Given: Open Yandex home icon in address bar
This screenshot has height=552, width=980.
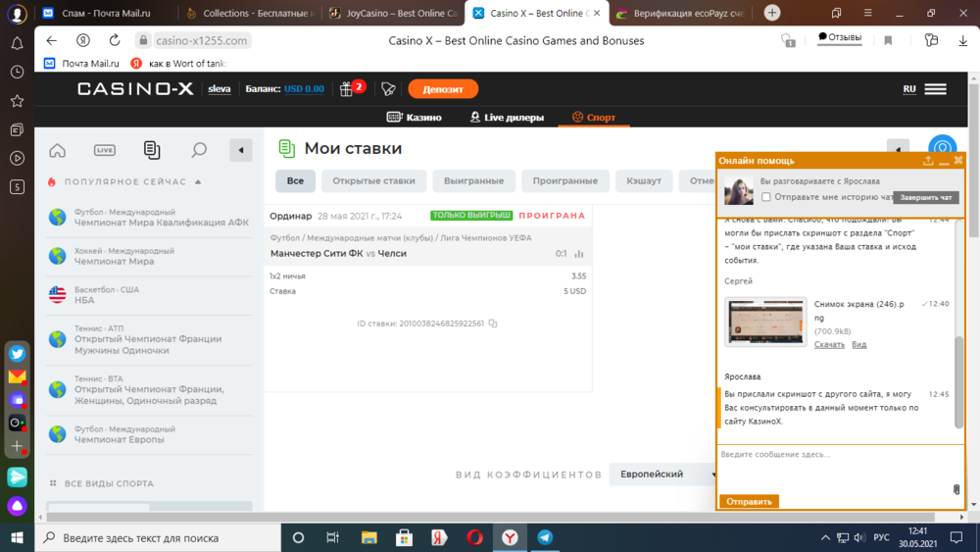Looking at the screenshot, I should [83, 40].
